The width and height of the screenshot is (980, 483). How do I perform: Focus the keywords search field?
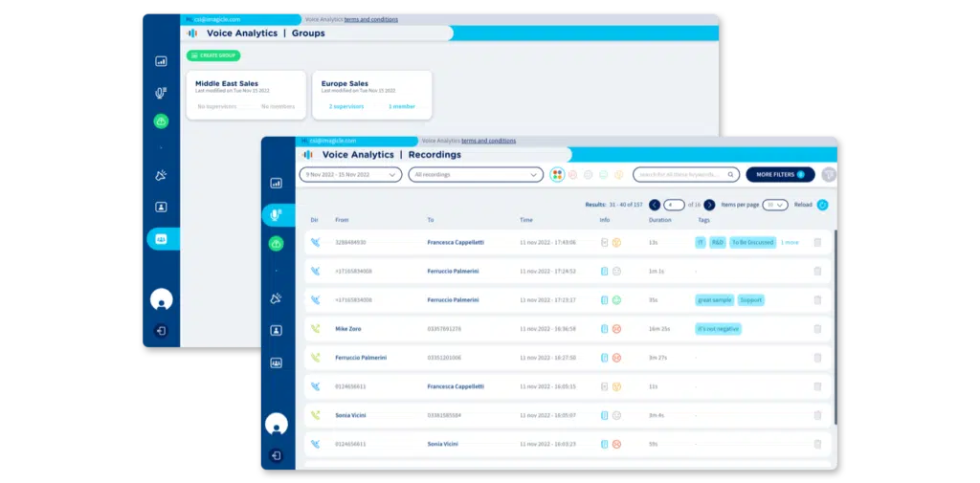(686, 175)
